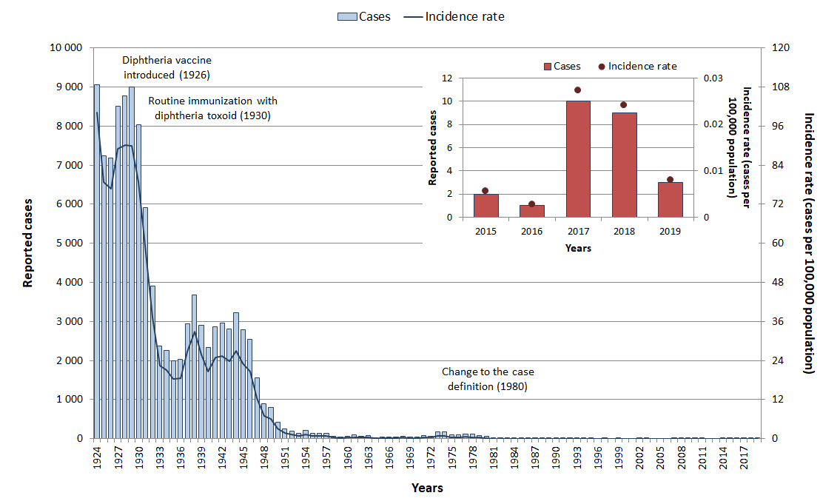840x504 pixels.
Task: Click the 2015 red bar in inset chart
Action: (x=485, y=206)
